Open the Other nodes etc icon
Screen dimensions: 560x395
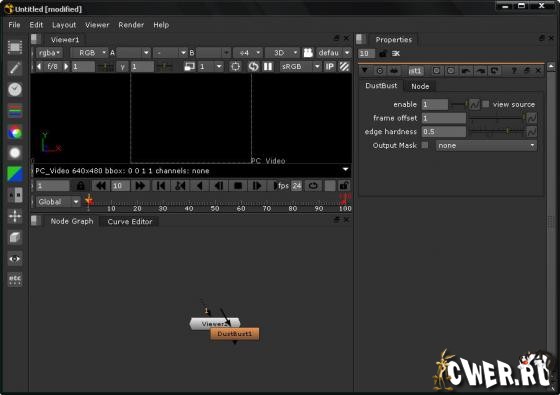[x=15, y=280]
